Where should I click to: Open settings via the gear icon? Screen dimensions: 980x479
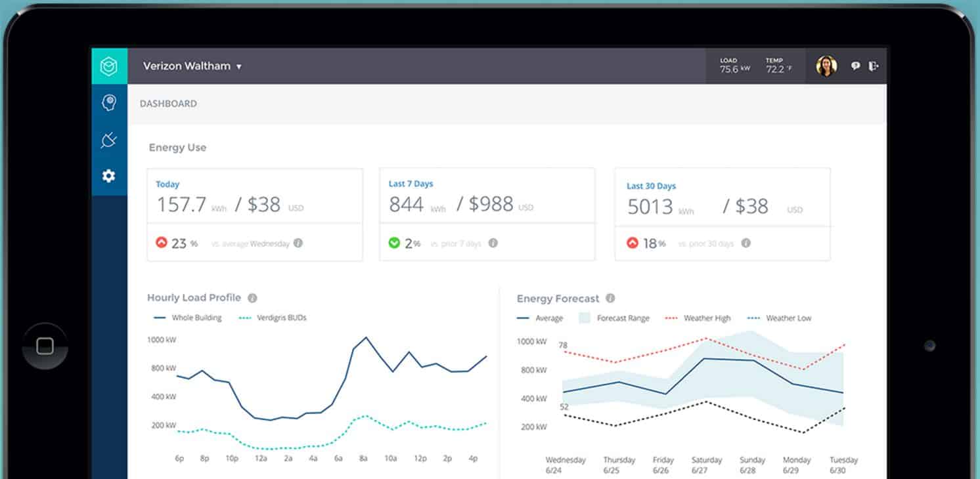pos(109,176)
